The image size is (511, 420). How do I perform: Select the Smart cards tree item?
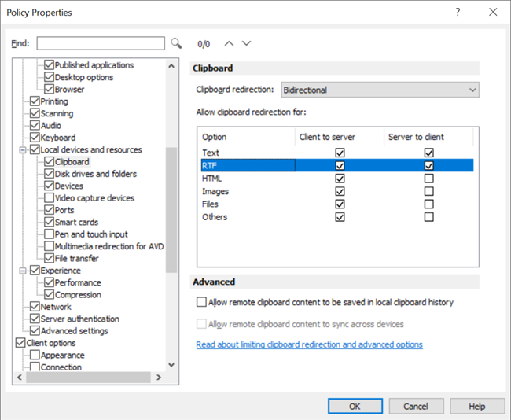point(77,223)
